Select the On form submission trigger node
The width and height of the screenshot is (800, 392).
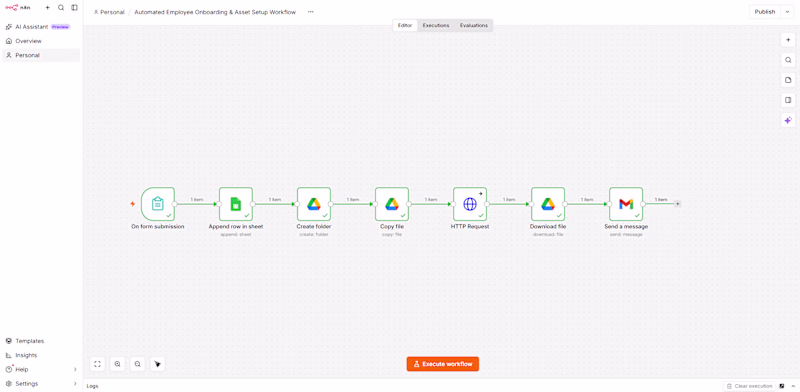coord(158,204)
